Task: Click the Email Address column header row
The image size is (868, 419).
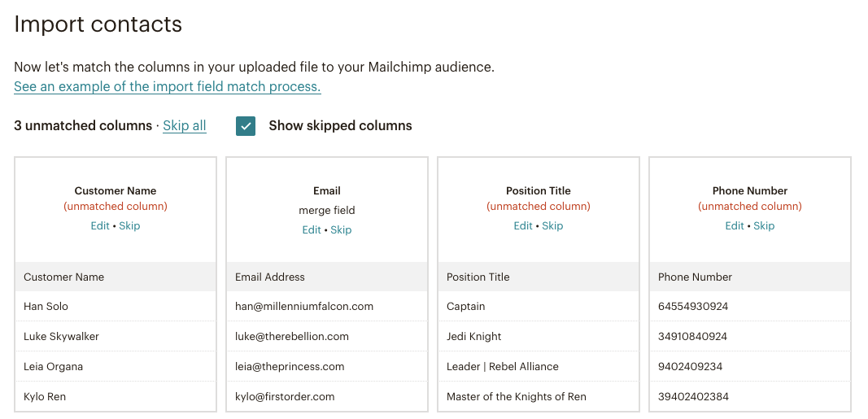Action: 270,277
